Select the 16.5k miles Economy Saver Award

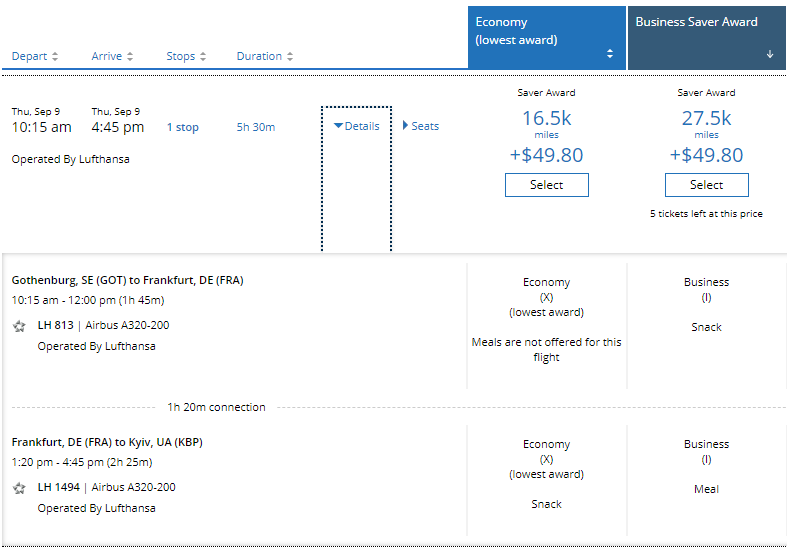point(546,185)
